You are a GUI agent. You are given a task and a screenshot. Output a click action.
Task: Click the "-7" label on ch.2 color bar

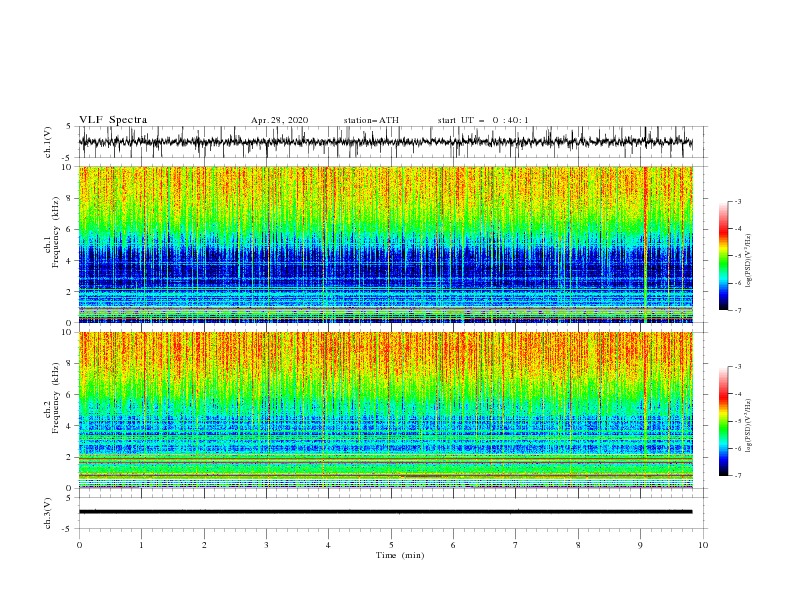pos(737,476)
